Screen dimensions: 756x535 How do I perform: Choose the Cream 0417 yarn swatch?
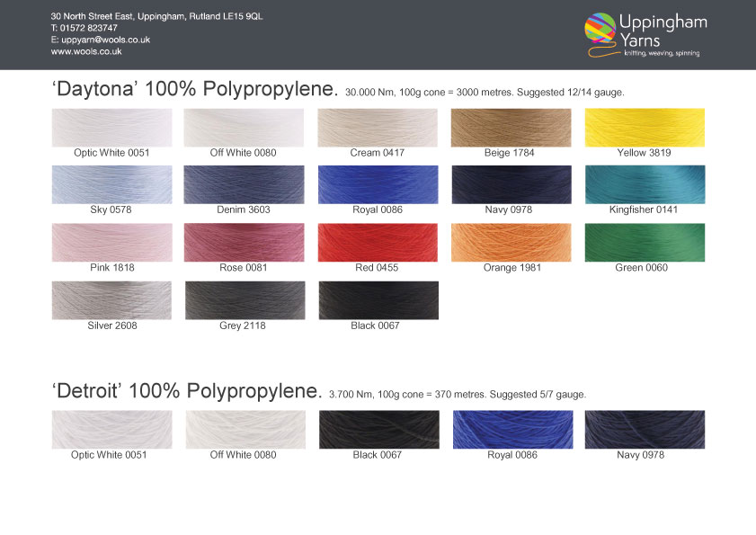click(x=378, y=127)
